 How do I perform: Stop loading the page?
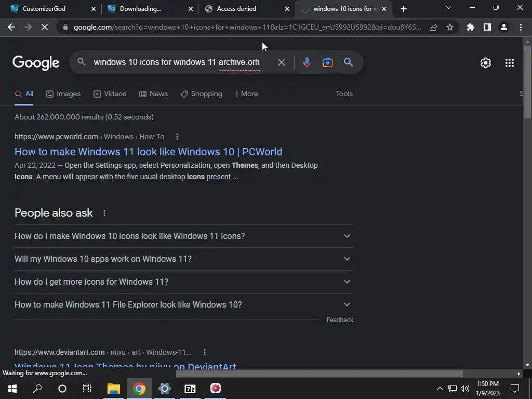point(45,27)
